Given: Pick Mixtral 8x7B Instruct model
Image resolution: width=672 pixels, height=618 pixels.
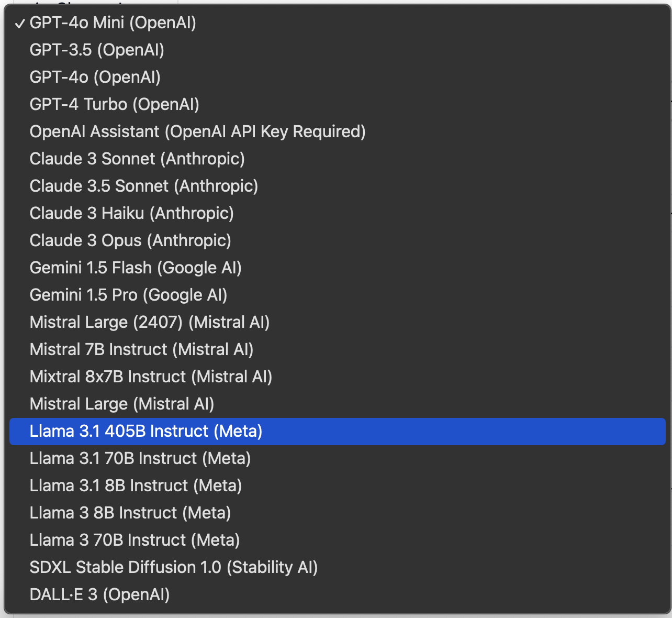Looking at the screenshot, I should 151,377.
